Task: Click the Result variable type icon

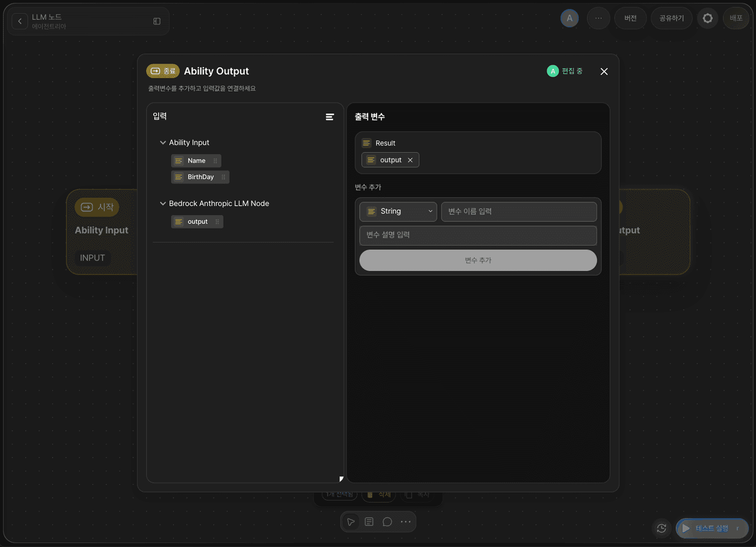Action: [367, 143]
